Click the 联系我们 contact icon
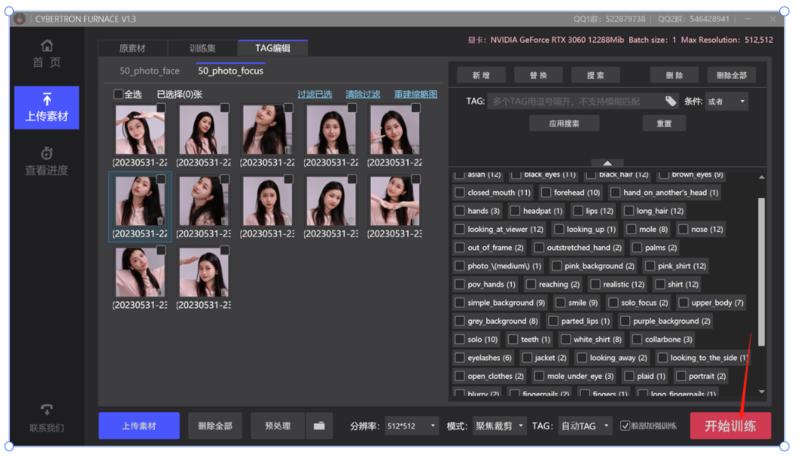 click(x=47, y=410)
